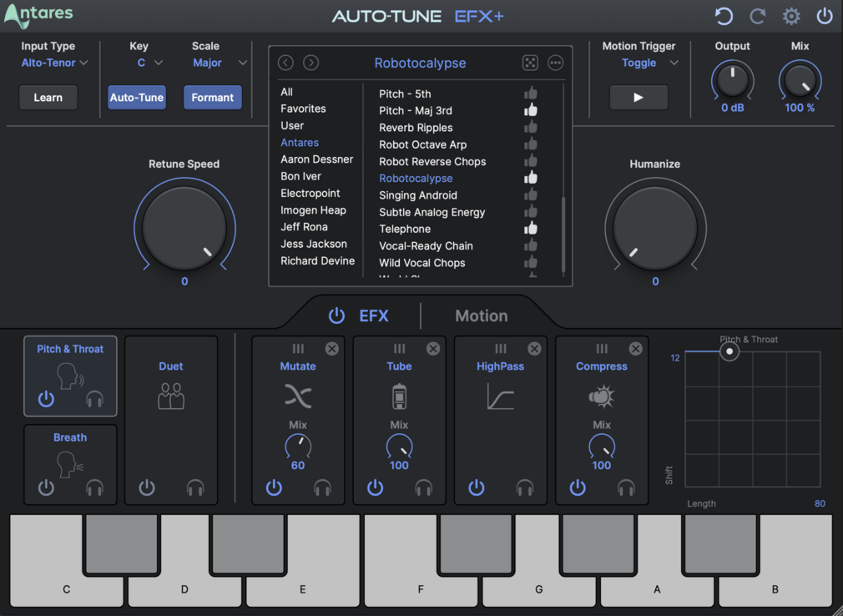843x616 pixels.
Task: Click the HighPass filter curve icon
Action: click(500, 396)
